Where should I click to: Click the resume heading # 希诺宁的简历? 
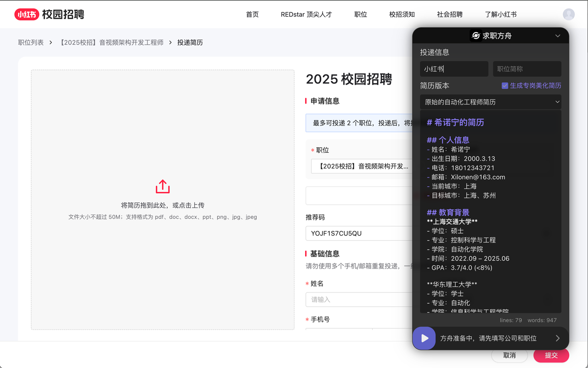pyautogui.click(x=455, y=122)
